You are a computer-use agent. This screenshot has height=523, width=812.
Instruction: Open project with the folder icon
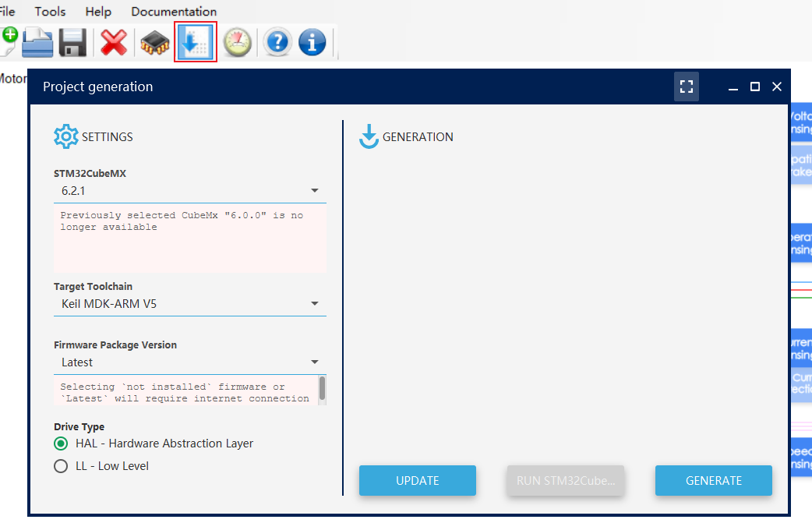(x=37, y=42)
